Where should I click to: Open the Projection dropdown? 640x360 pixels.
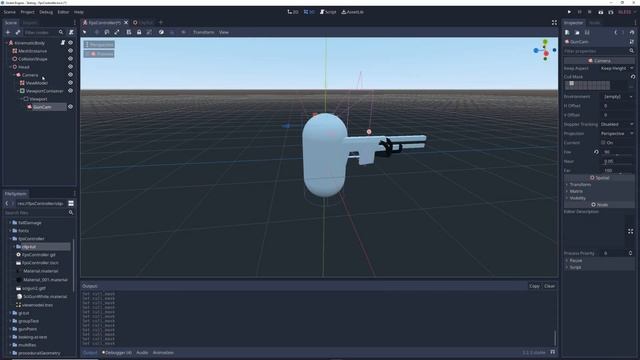tap(617, 133)
